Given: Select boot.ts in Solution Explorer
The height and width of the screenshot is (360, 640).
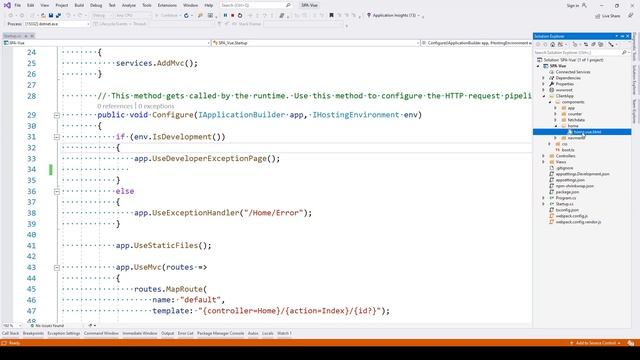Looking at the screenshot, I should (568, 150).
